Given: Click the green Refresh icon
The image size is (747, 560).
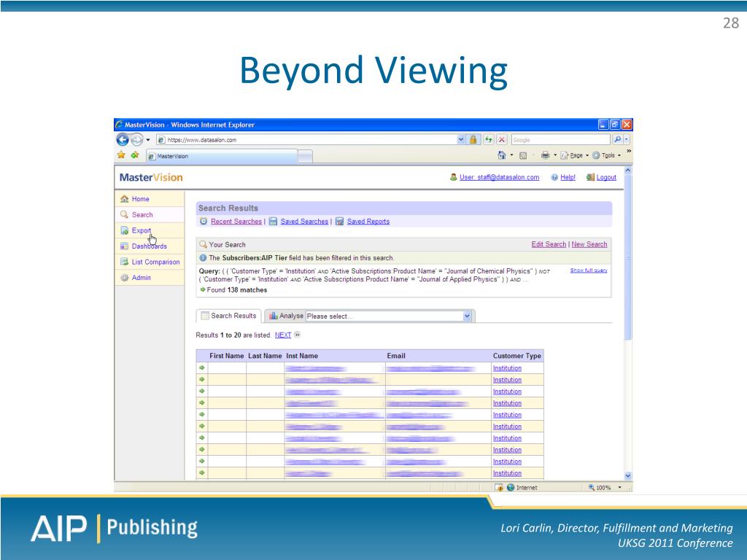Looking at the screenshot, I should 488,139.
